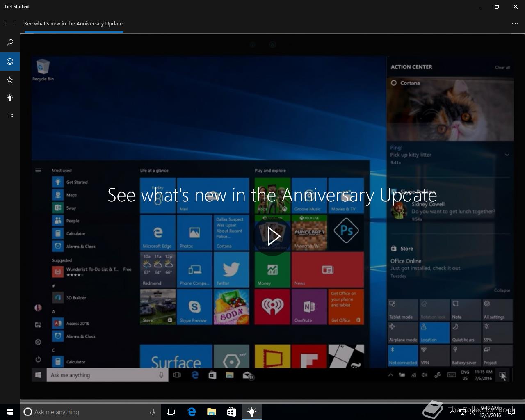Open the star What's new section

click(x=10, y=80)
